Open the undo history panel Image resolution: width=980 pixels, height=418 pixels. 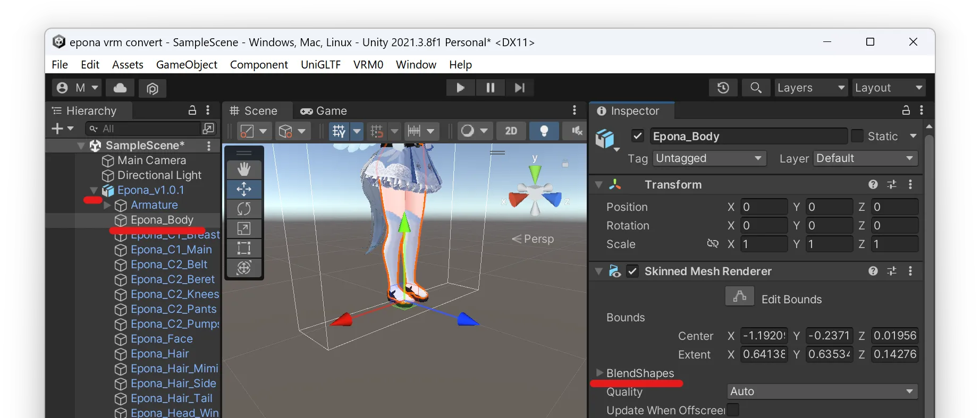[723, 88]
